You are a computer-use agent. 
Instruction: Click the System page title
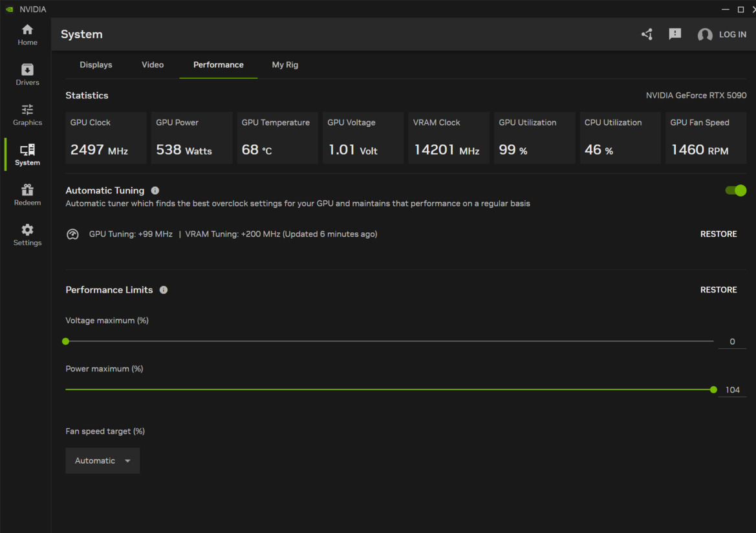point(81,34)
